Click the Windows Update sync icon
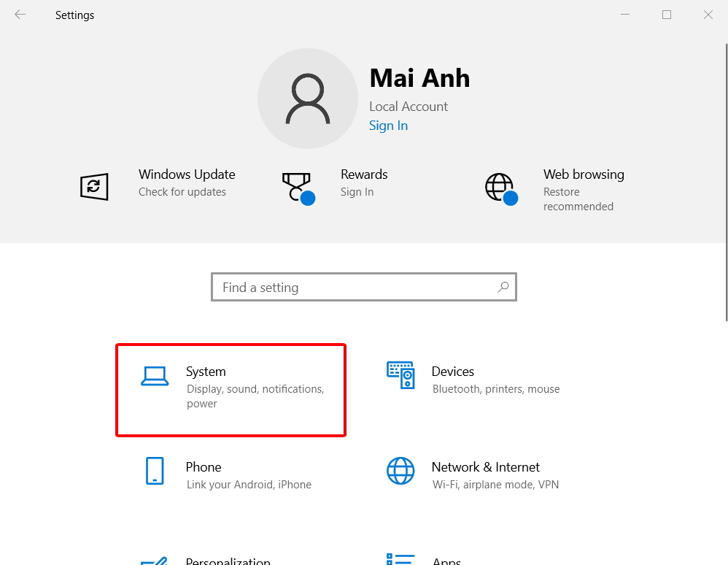This screenshot has width=728, height=565. point(94,187)
